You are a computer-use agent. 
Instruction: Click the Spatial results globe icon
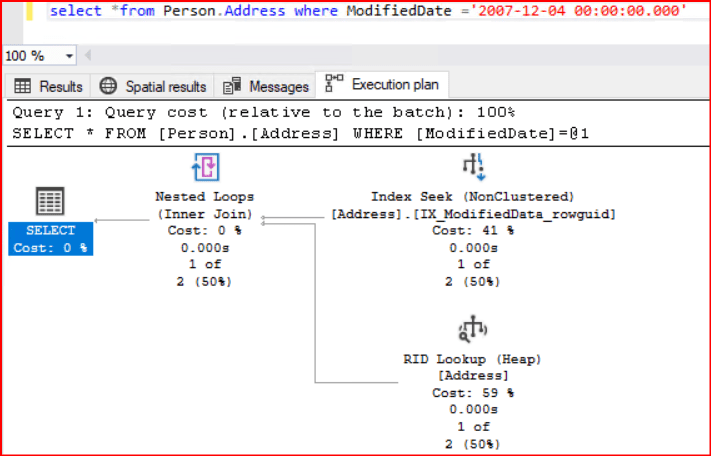[108, 86]
